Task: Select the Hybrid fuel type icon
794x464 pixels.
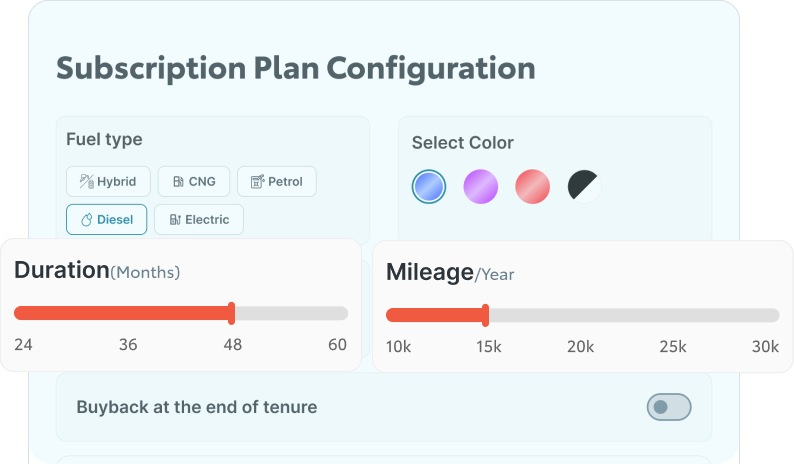Action: click(x=85, y=182)
